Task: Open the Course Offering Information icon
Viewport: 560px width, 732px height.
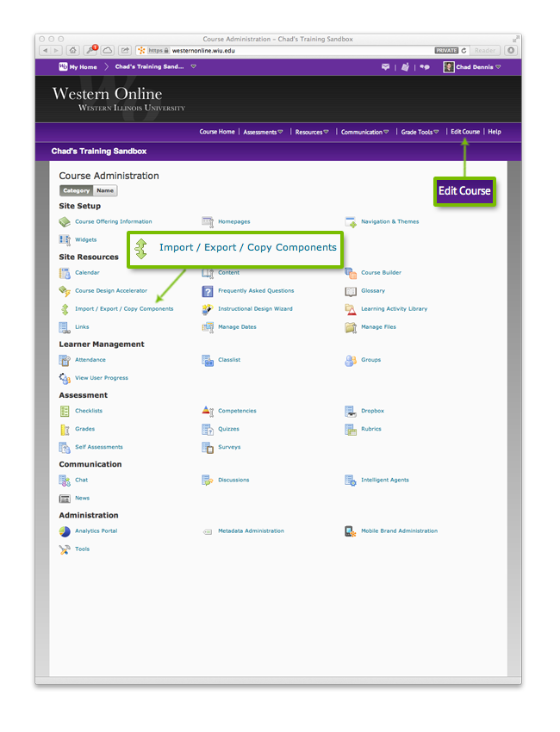Action: [65, 221]
